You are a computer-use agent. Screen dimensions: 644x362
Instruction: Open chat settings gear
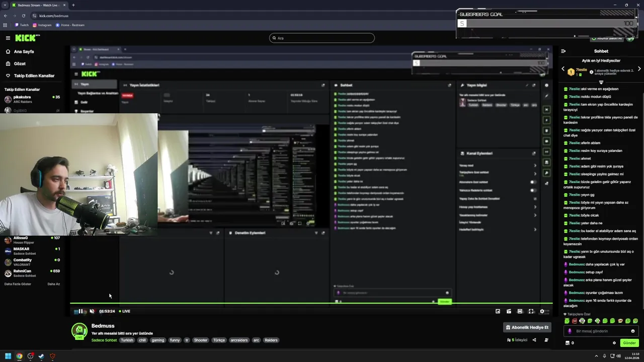click(x=614, y=343)
